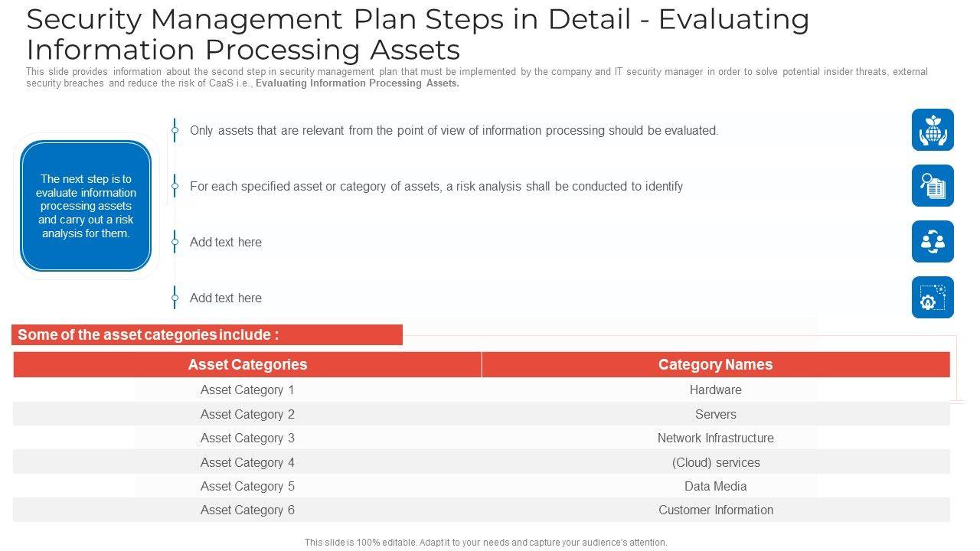
Task: Click the globe in hands icon
Action: [933, 129]
